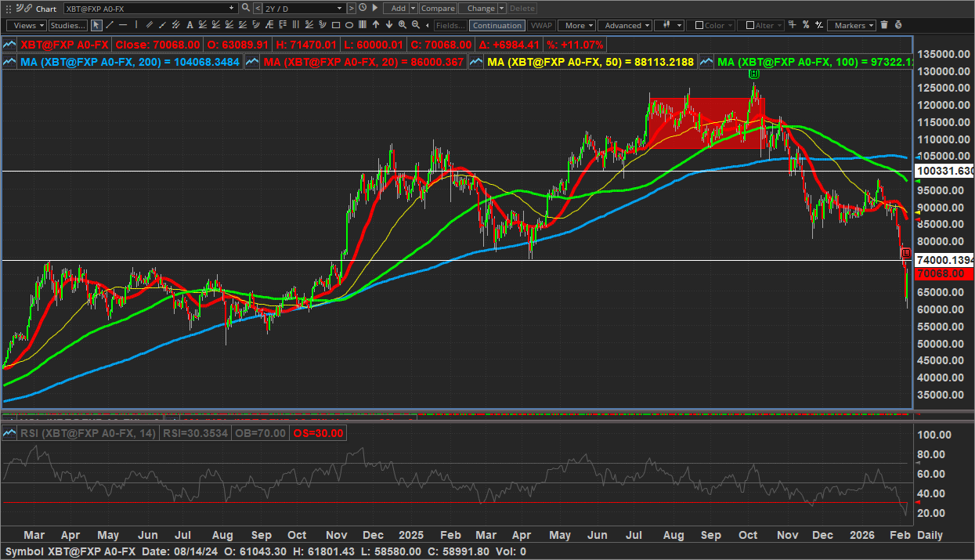975x560 pixels.
Task: Select the arrow pointer tool
Action: (96, 25)
